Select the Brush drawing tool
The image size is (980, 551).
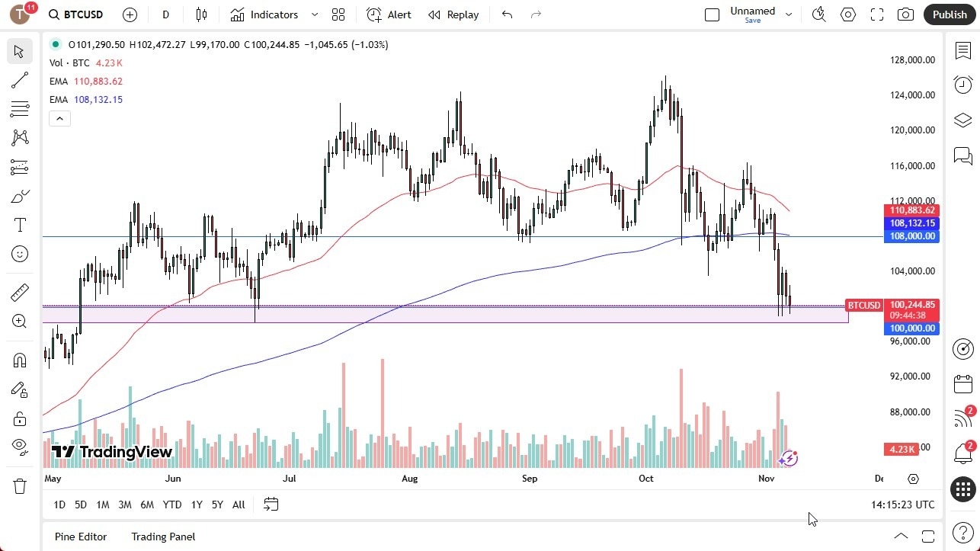20,195
